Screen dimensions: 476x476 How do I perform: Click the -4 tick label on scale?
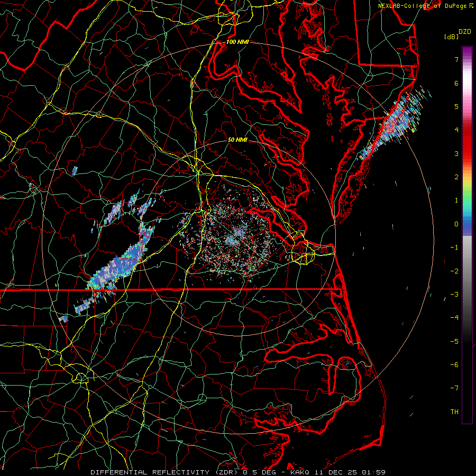454,318
